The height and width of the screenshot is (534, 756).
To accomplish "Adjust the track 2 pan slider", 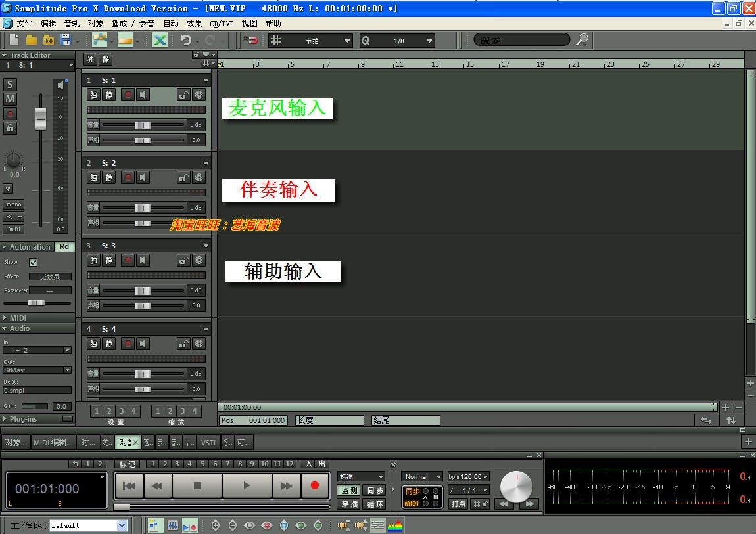I will (x=143, y=223).
